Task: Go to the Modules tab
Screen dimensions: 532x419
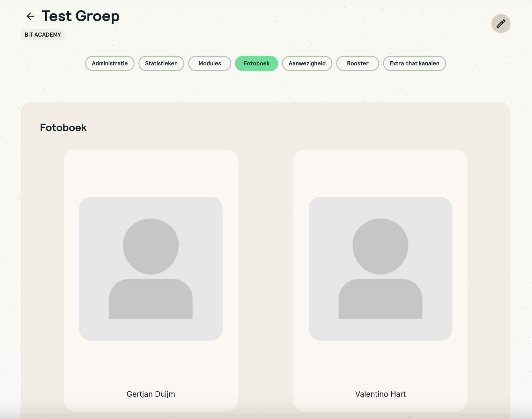Action: coord(210,63)
